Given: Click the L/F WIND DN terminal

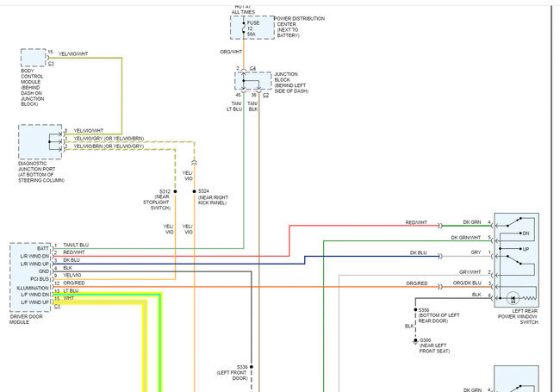Looking at the screenshot, I should pos(35,295).
